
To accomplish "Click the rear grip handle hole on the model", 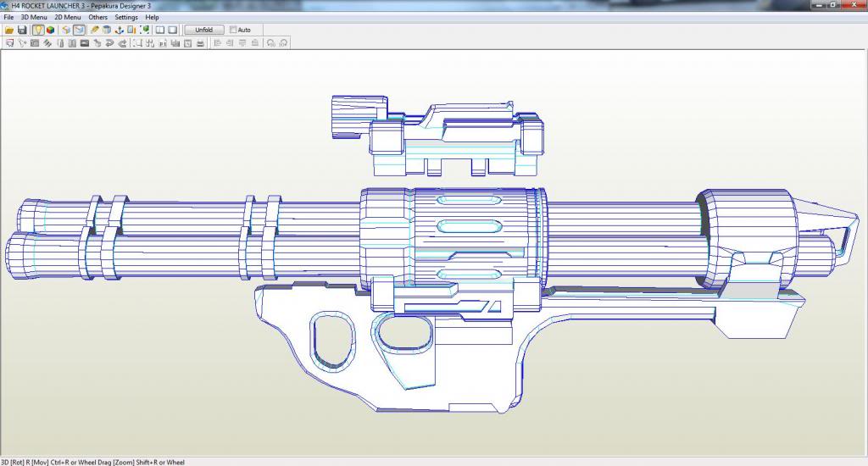I will click(332, 341).
